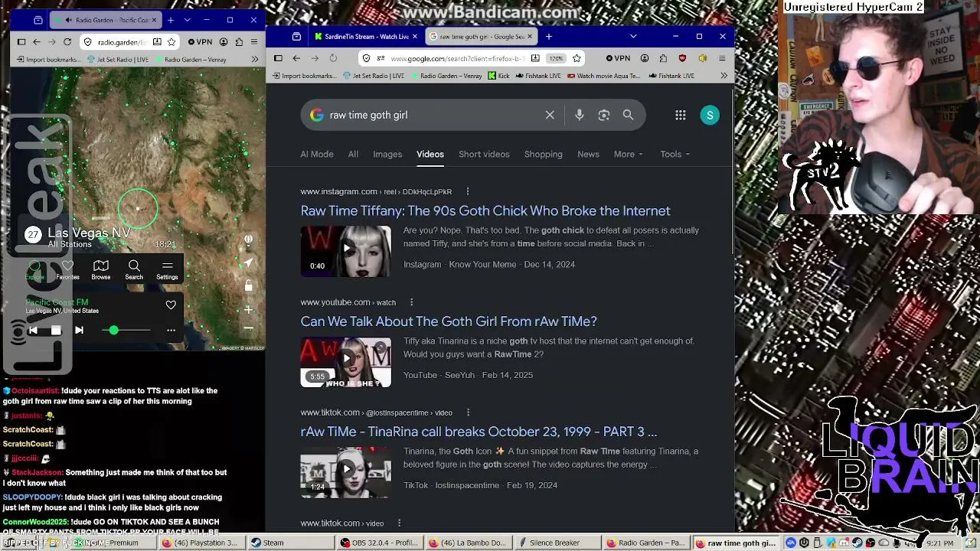980x551 pixels.
Task: Switch to the AI Mode tab
Action: tap(317, 154)
